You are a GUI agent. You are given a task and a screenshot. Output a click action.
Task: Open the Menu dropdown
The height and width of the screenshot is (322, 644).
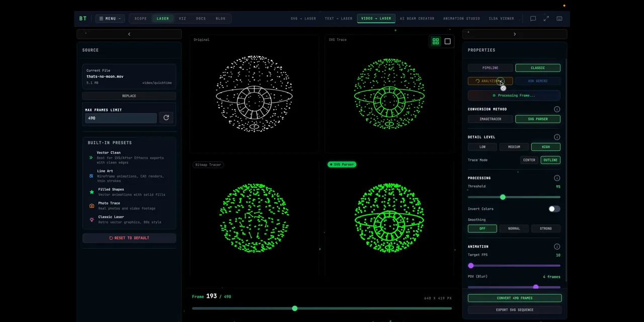point(110,19)
